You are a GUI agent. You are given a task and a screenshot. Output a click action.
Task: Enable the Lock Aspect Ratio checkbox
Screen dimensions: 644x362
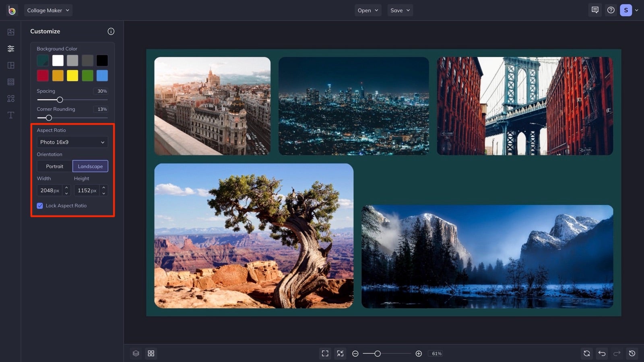pyautogui.click(x=40, y=206)
